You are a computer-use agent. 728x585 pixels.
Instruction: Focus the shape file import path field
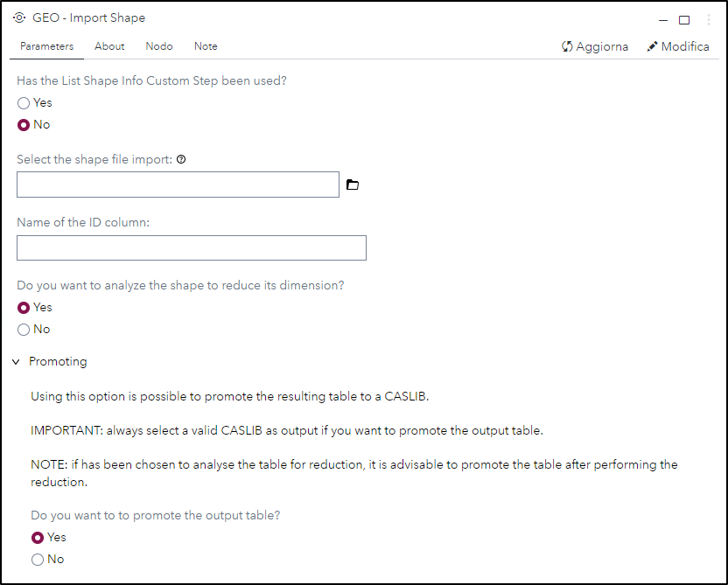(x=178, y=185)
